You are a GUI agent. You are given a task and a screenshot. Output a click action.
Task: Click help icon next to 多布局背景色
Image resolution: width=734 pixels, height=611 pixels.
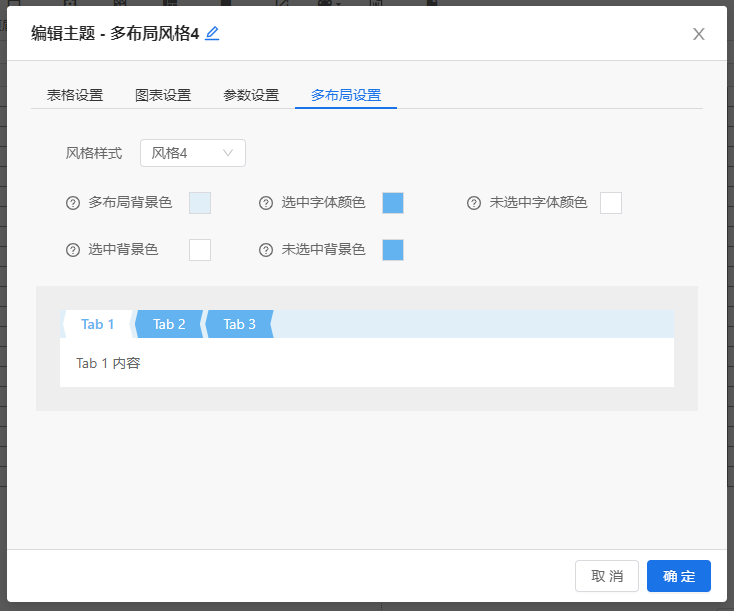click(x=73, y=203)
